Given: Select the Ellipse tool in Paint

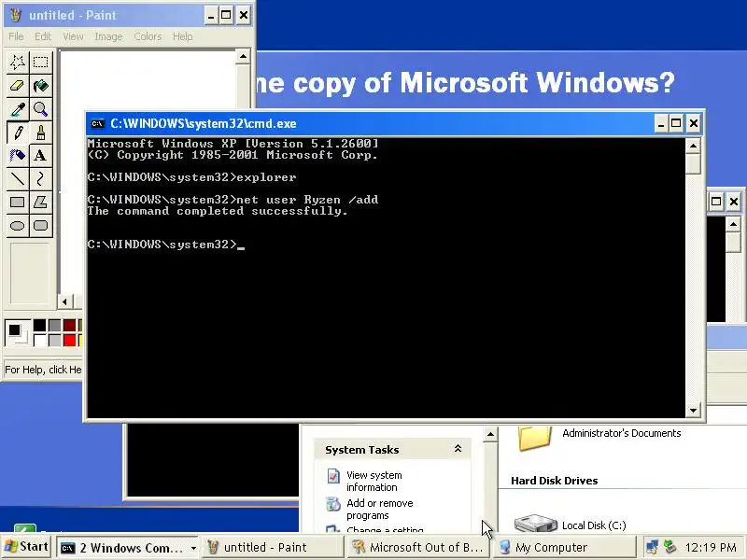Looking at the screenshot, I should coord(18,225).
